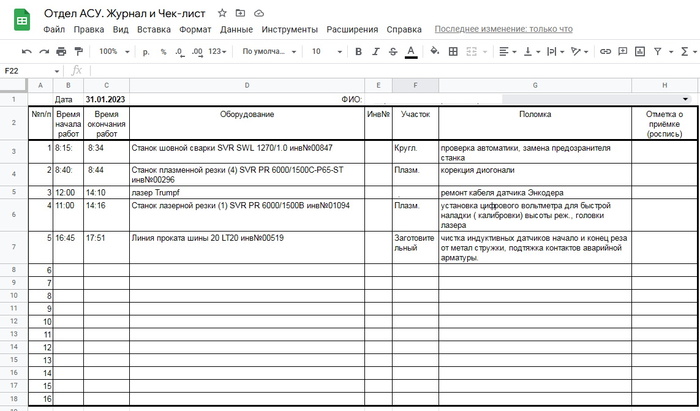Open the 100% zoom dropdown
Viewport: 700px width, 411px height.
113,51
